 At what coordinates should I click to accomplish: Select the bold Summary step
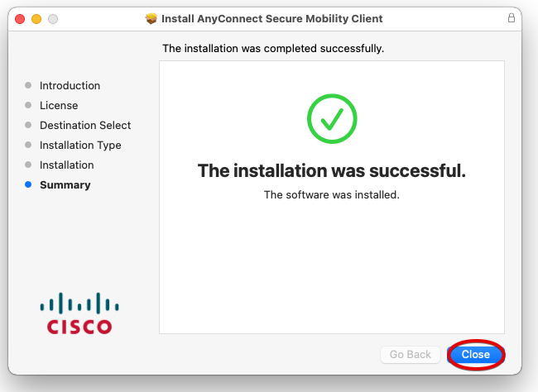65,184
